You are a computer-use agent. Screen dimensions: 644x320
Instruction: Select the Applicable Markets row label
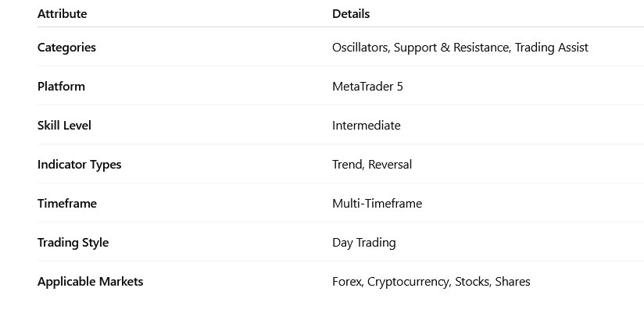[90, 282]
